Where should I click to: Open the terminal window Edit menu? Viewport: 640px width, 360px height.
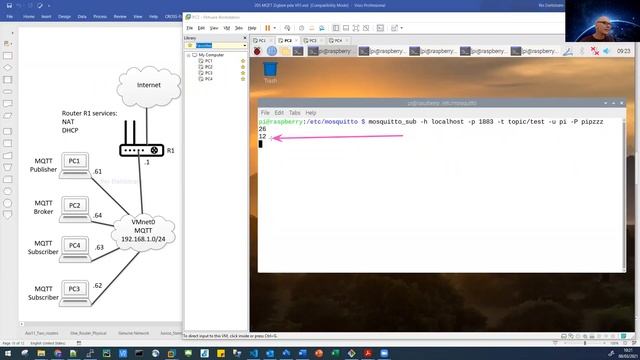279,113
